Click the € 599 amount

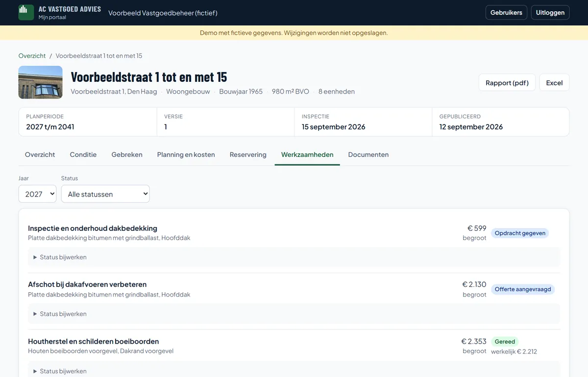point(477,228)
